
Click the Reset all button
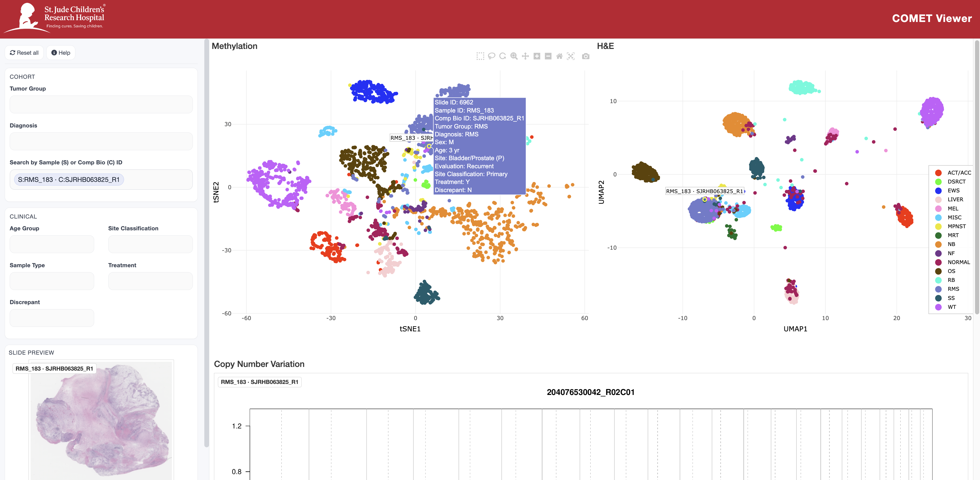coord(24,53)
